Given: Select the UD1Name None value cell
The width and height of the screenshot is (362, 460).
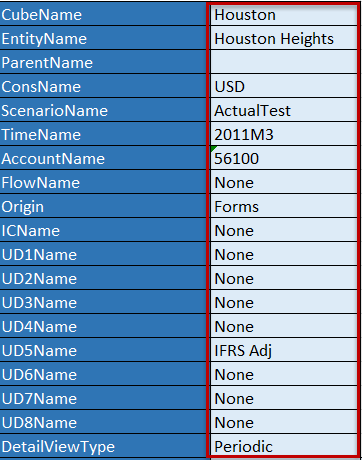Looking at the screenshot, I should pyautogui.click(x=284, y=254).
